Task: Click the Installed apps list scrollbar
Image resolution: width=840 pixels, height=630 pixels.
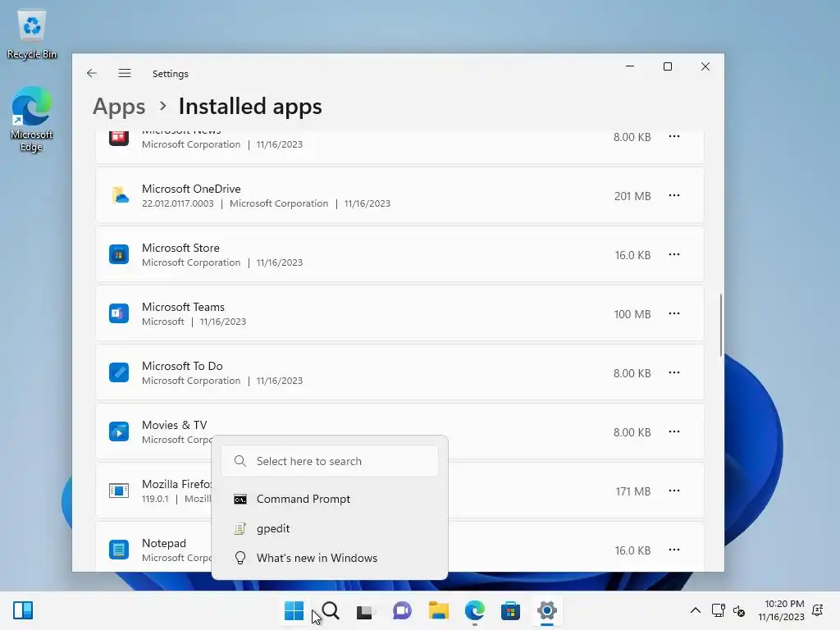Action: (721, 325)
